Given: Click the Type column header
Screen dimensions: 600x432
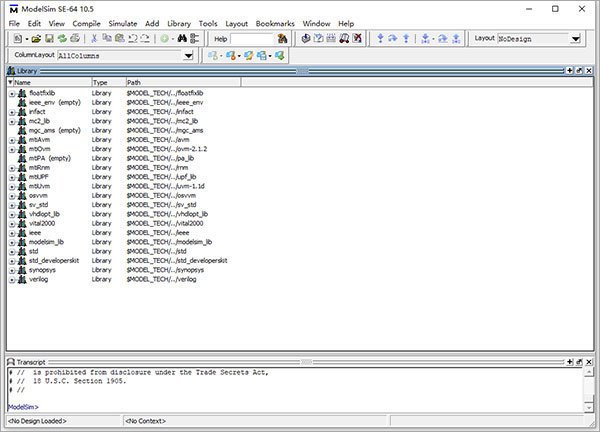Looking at the screenshot, I should tap(109, 82).
